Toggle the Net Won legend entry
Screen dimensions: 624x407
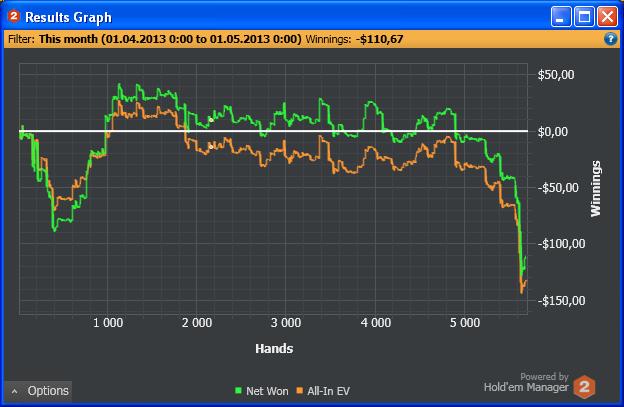point(261,391)
